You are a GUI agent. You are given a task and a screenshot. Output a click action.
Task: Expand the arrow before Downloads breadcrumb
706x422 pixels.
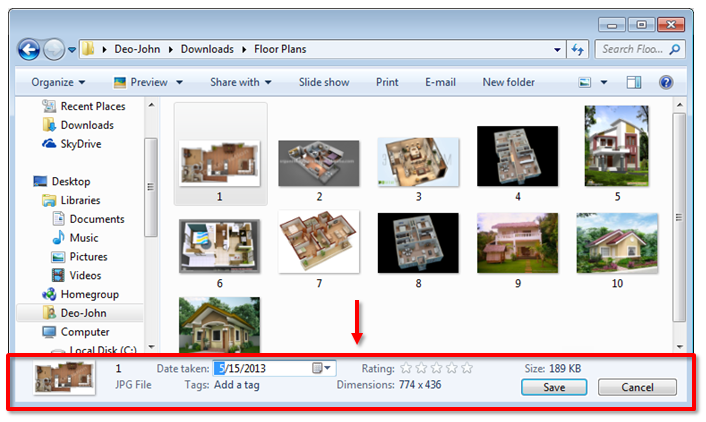point(171,50)
